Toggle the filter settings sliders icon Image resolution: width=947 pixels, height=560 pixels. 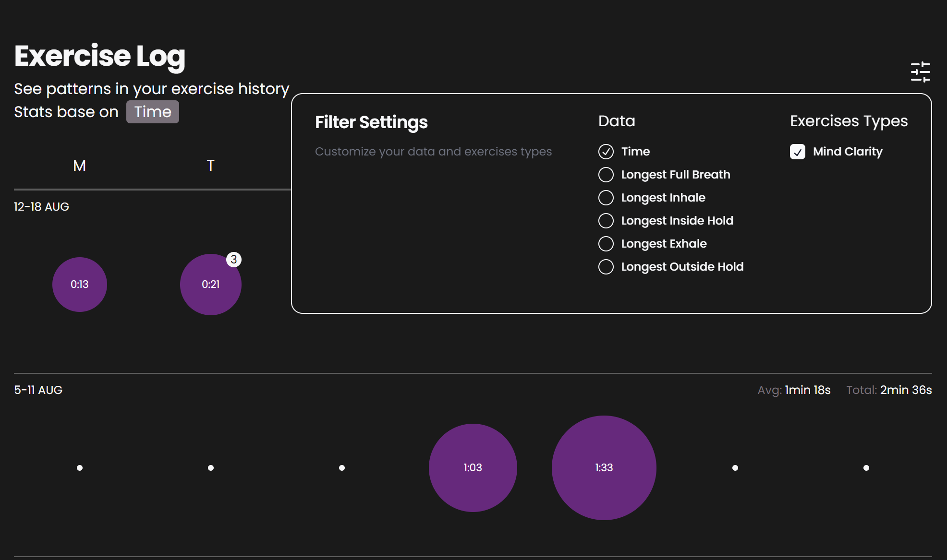[x=920, y=72]
